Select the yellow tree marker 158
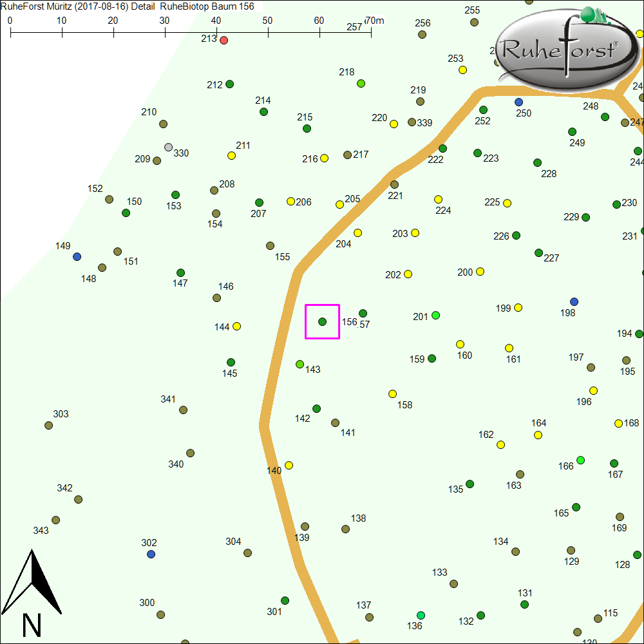Image resolution: width=644 pixels, height=644 pixels. pyautogui.click(x=392, y=393)
